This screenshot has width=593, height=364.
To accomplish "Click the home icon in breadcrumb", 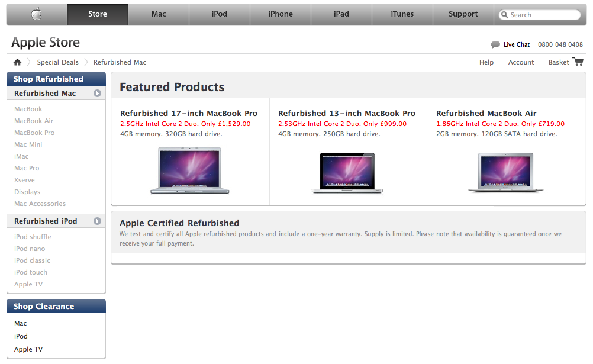I will point(17,62).
